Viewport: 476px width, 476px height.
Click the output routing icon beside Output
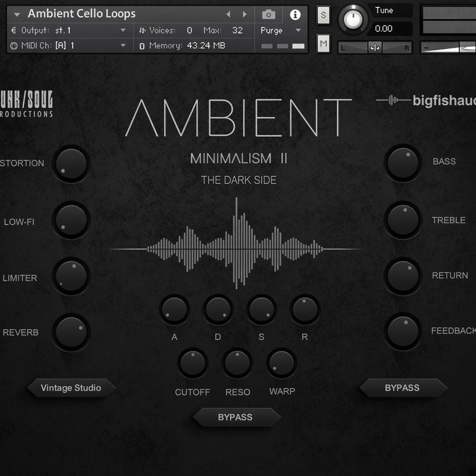coord(13,30)
